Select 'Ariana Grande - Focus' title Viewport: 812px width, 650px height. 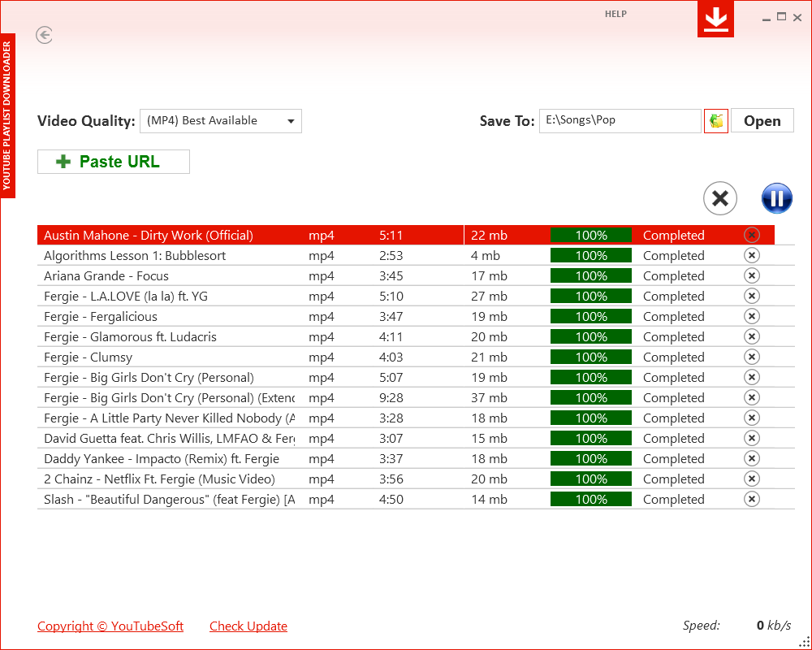pos(106,275)
